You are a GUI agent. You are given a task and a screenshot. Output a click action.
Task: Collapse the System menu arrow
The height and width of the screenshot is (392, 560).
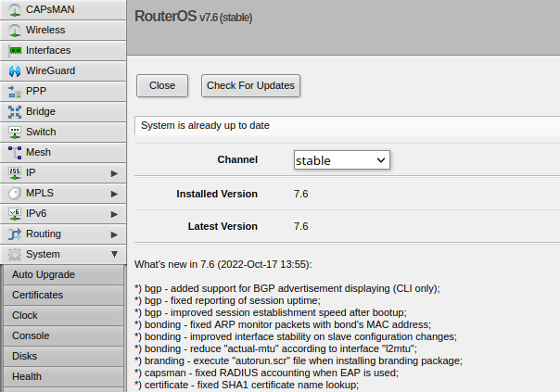pyautogui.click(x=114, y=254)
